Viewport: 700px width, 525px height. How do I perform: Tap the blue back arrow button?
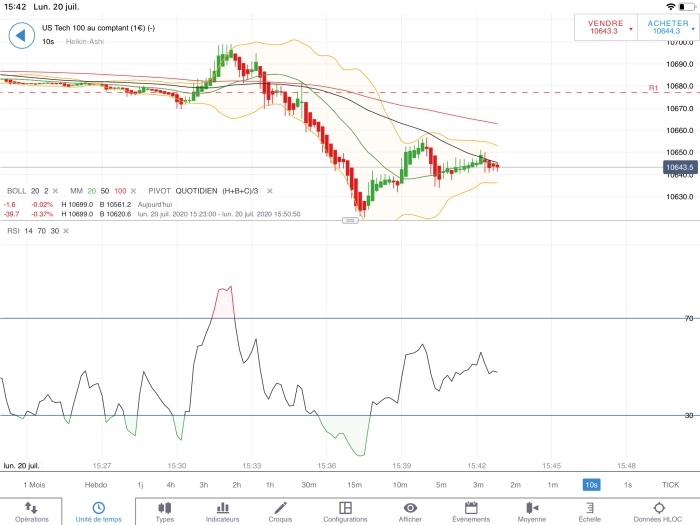pos(21,35)
